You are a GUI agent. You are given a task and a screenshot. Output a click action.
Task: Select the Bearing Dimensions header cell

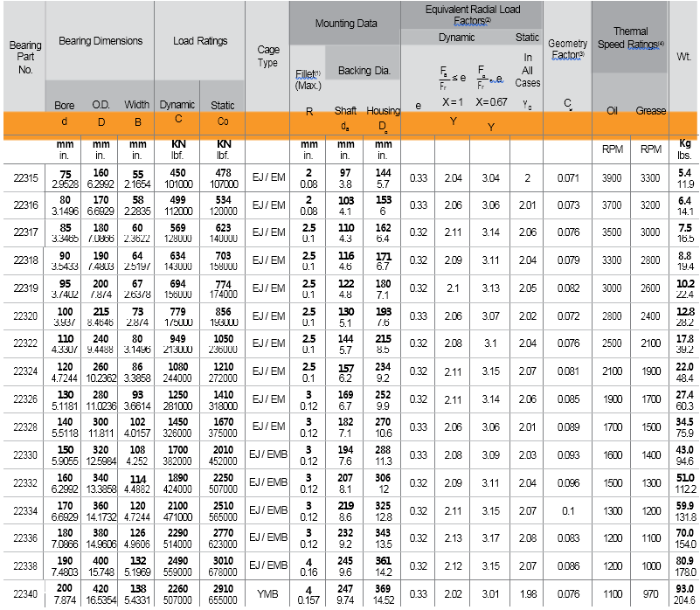[100, 41]
